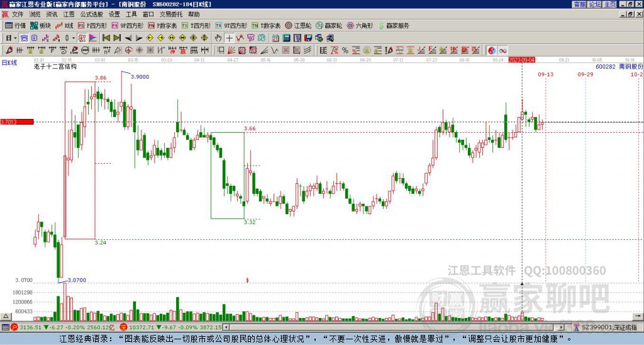644x345 pixels.
Task: Open the 浏览 menu
Action: point(35,14)
